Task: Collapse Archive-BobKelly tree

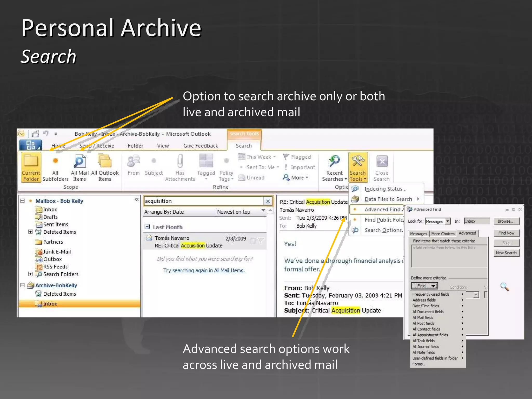Action: click(x=23, y=285)
